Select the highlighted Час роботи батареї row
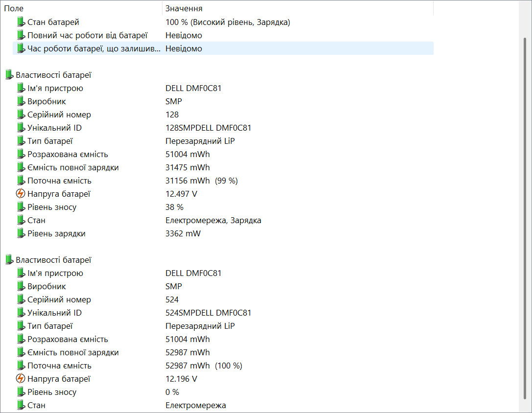 [x=223, y=48]
